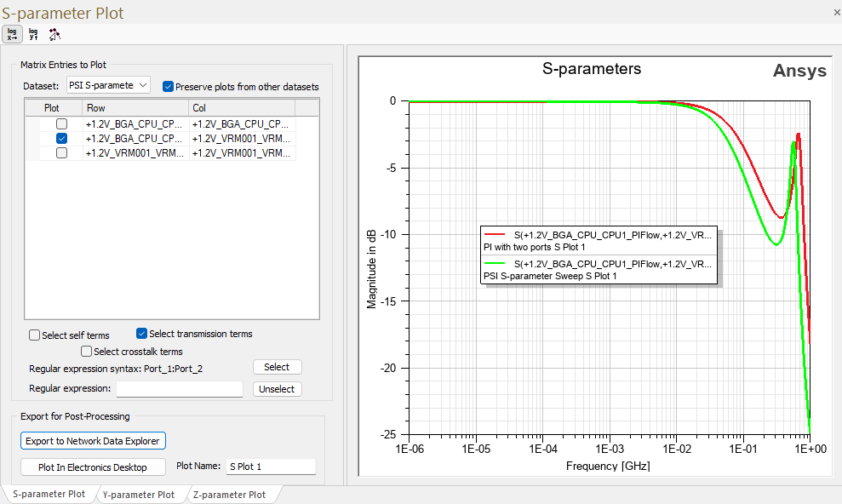The width and height of the screenshot is (842, 504).
Task: Switch to the Z-parameter Plot tab
Action: pyautogui.click(x=229, y=495)
